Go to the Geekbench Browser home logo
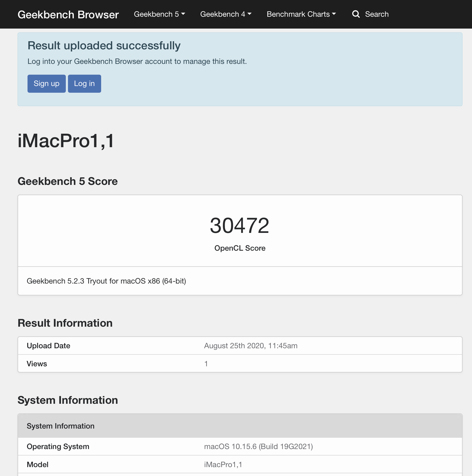Viewport: 472px width, 476px height. click(68, 15)
